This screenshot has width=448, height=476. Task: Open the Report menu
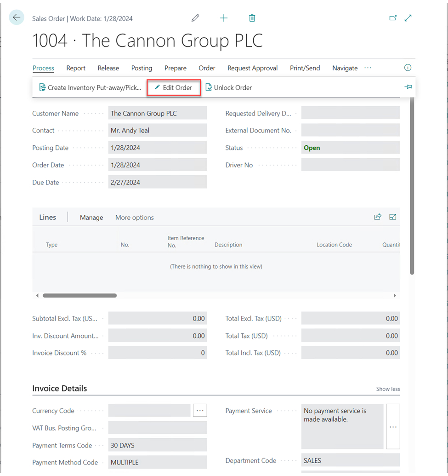[x=76, y=68]
